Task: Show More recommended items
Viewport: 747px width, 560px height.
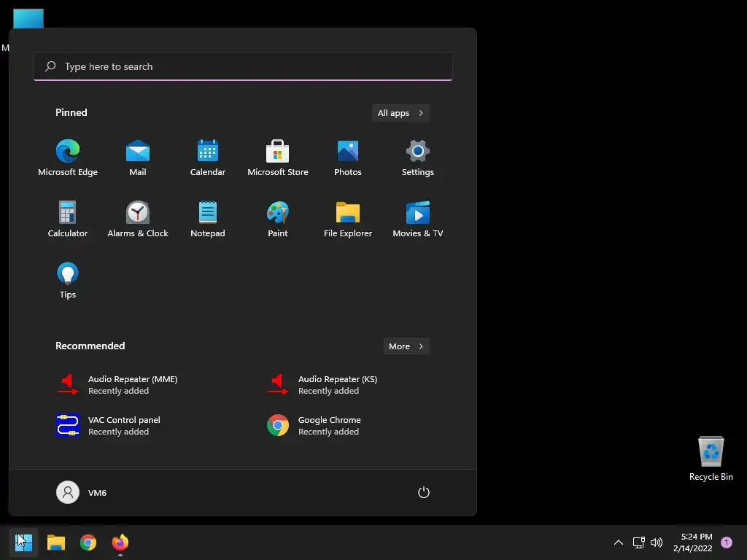Action: coord(406,346)
